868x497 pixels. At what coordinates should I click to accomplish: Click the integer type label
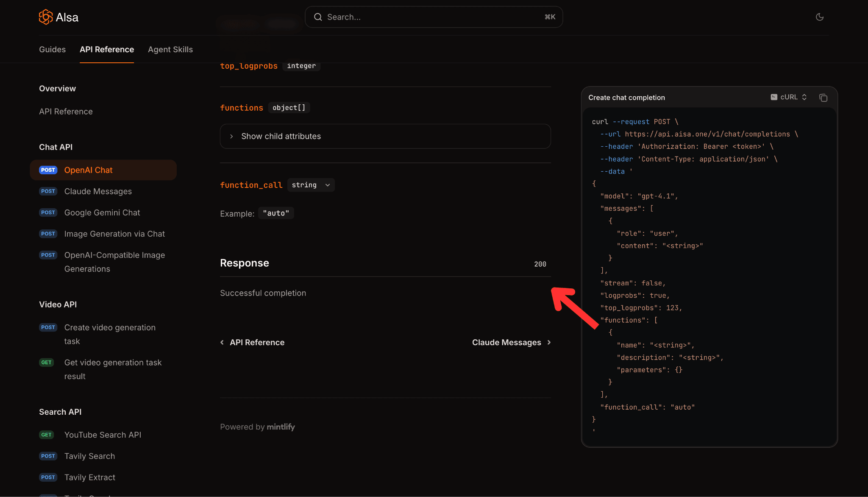coord(301,66)
